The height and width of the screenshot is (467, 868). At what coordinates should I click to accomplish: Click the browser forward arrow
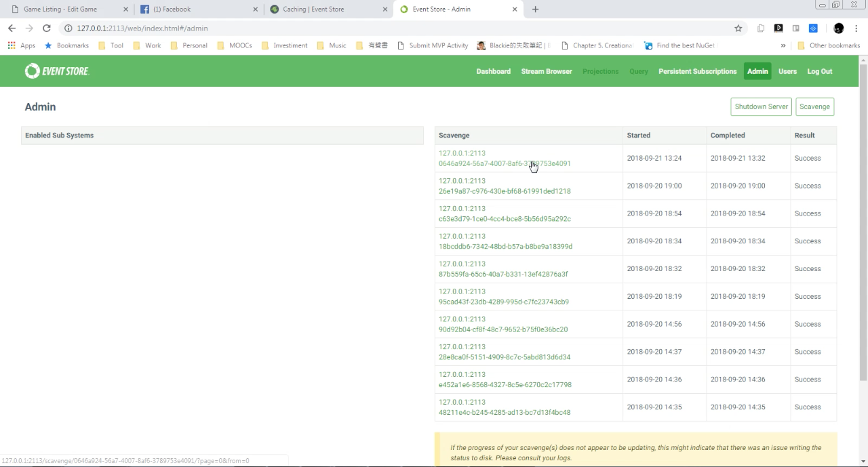29,28
